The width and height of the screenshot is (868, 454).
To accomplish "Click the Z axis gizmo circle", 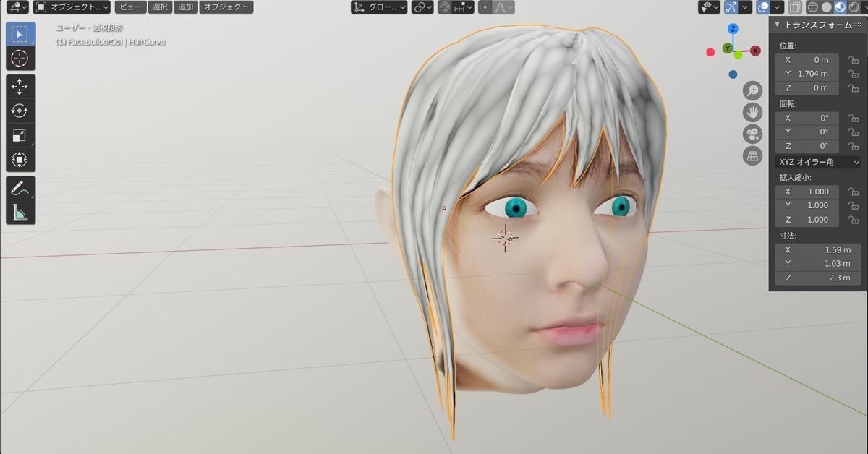I will 733,29.
